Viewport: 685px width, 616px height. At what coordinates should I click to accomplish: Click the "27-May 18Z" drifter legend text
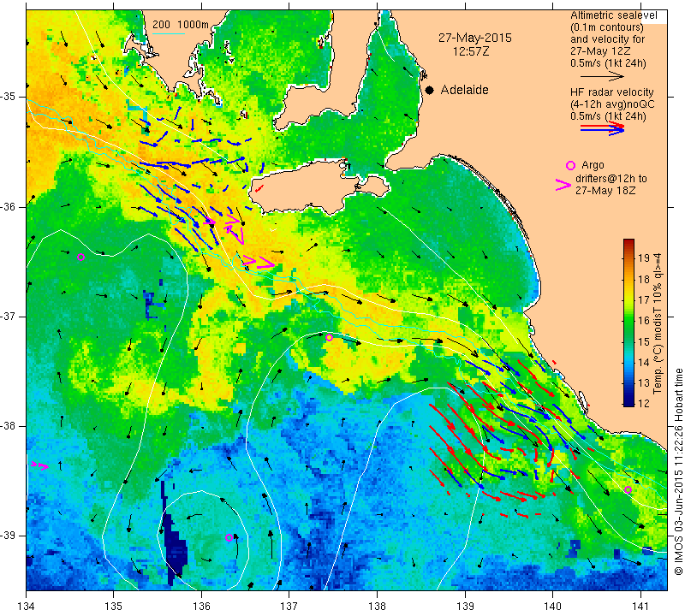point(605,191)
